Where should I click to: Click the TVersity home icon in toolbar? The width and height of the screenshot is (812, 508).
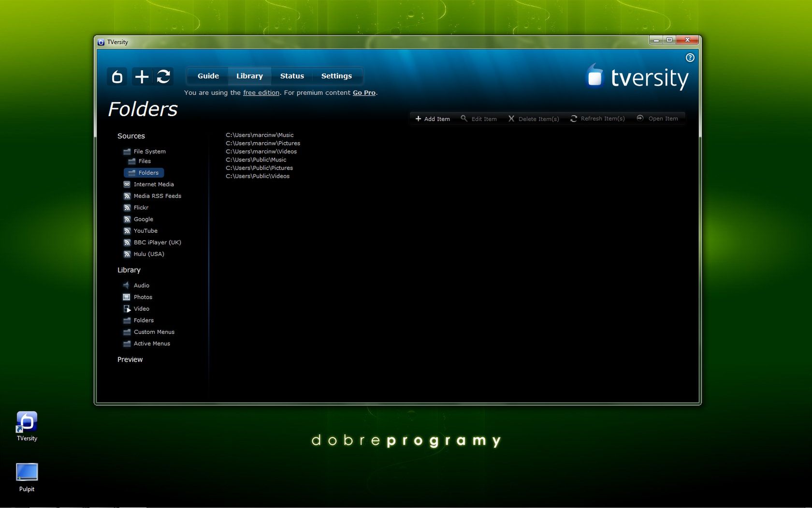pos(117,76)
